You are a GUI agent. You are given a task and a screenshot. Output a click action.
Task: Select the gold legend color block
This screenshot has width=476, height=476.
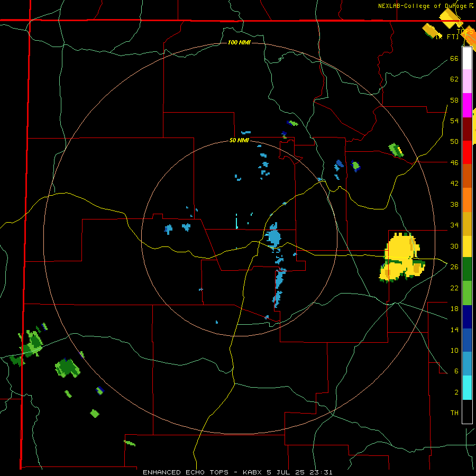(467, 224)
